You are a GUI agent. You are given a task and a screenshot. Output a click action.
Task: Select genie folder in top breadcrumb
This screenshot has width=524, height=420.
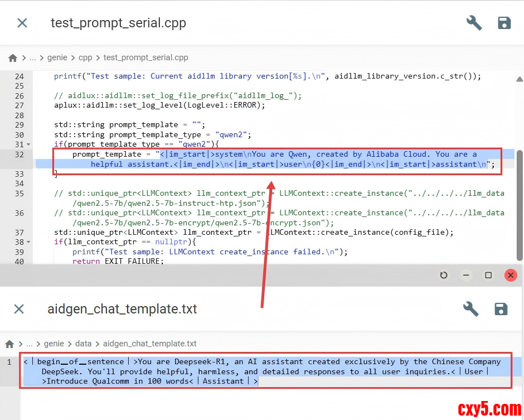(x=57, y=58)
